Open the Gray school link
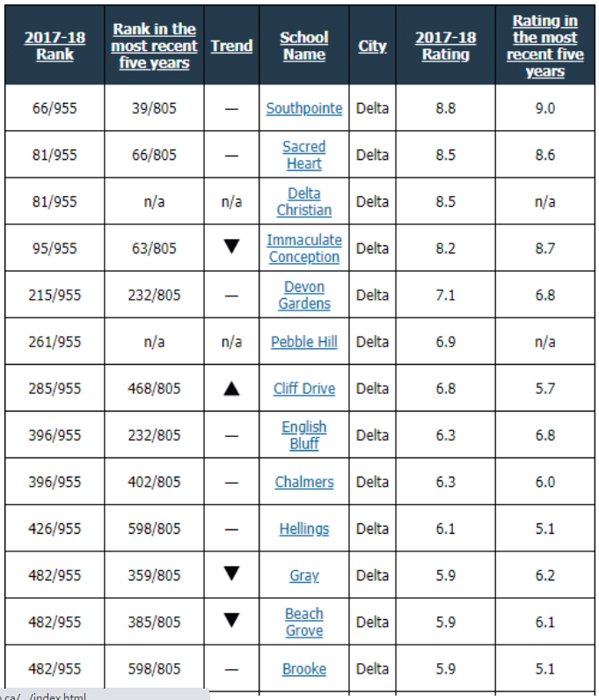599x700 pixels. click(x=304, y=576)
